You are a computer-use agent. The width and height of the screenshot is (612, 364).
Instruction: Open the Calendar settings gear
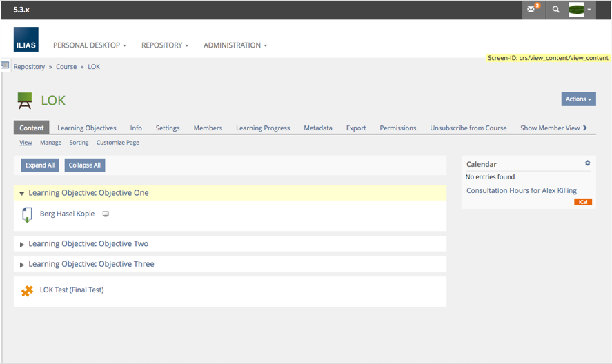pyautogui.click(x=588, y=163)
